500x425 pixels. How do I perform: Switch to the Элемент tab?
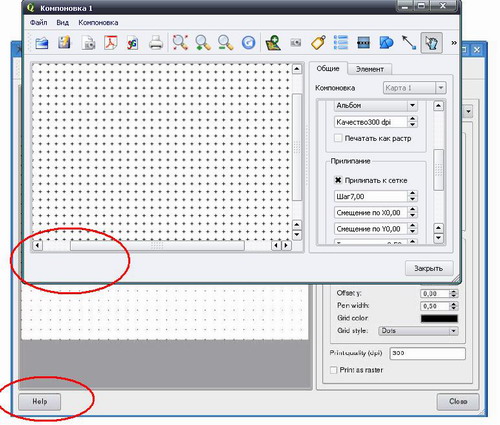[370, 69]
